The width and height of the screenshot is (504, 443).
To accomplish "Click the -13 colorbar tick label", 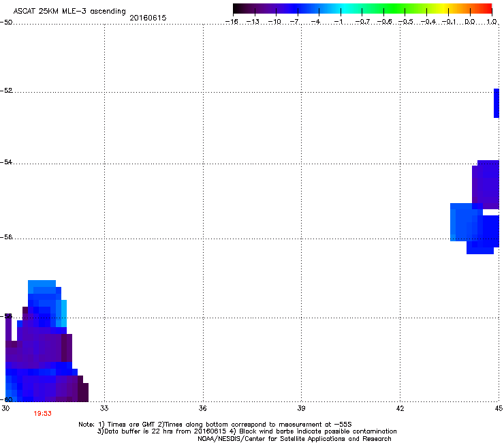I will (x=253, y=22).
